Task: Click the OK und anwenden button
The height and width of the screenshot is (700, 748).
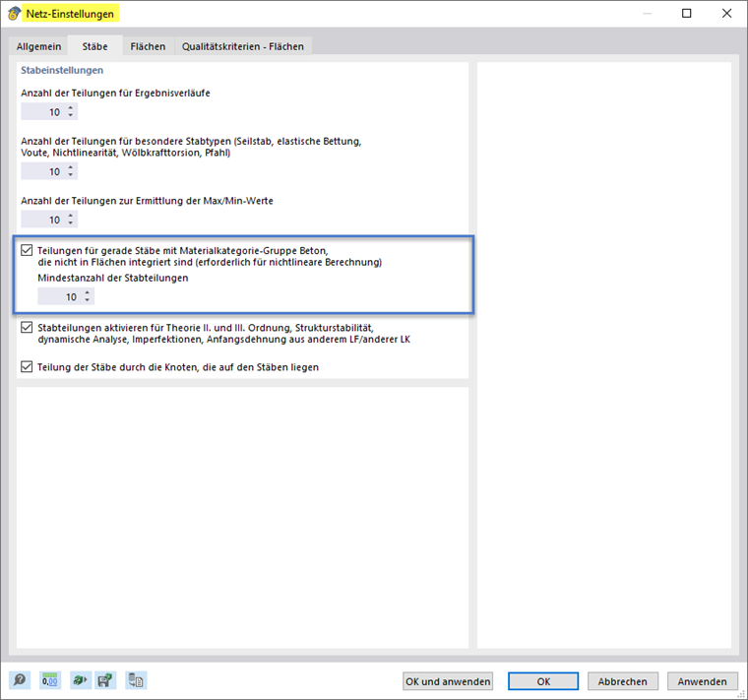Action: coord(448,681)
